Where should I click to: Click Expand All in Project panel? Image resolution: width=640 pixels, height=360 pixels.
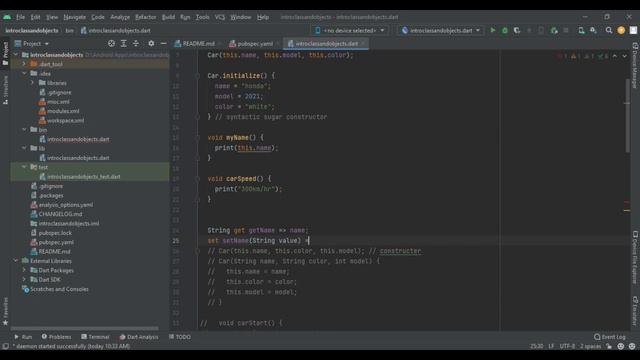click(x=124, y=43)
